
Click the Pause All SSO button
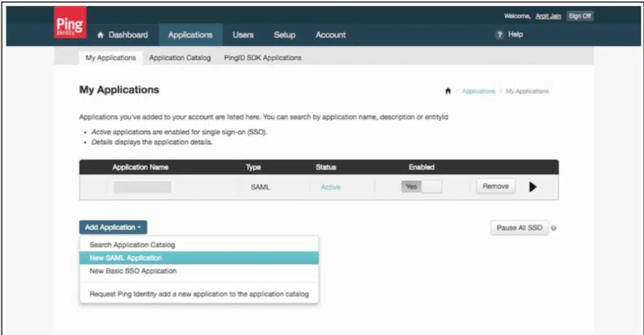519,228
